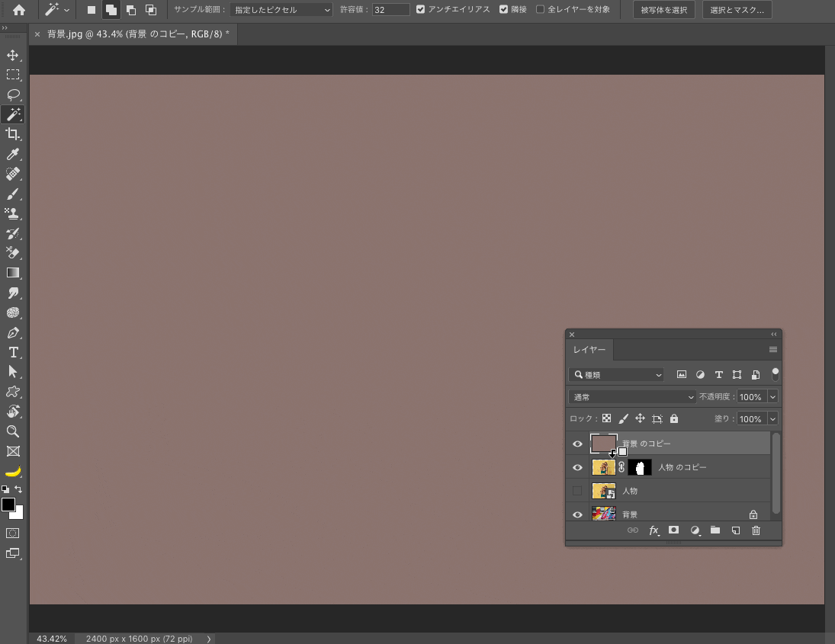835x644 pixels.
Task: Open the サンプル範囲 dropdown
Action: coord(281,10)
